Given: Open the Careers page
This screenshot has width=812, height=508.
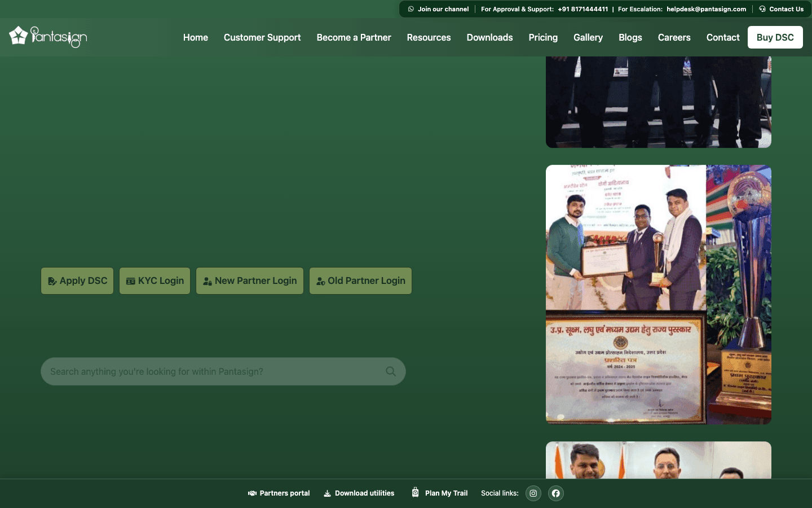Looking at the screenshot, I should click(x=674, y=37).
